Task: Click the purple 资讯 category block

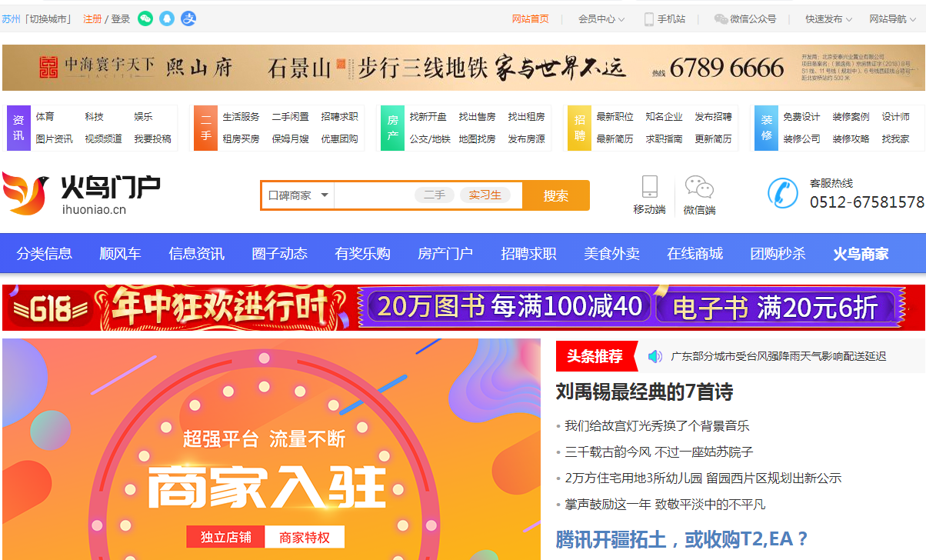Action: pyautogui.click(x=18, y=128)
